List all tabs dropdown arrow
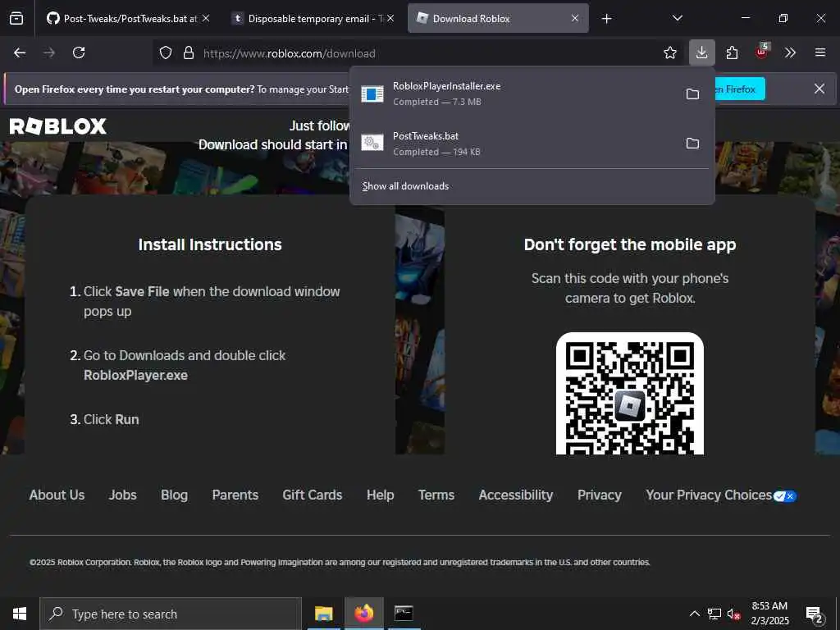Viewport: 840px width, 630px height. pyautogui.click(x=677, y=18)
